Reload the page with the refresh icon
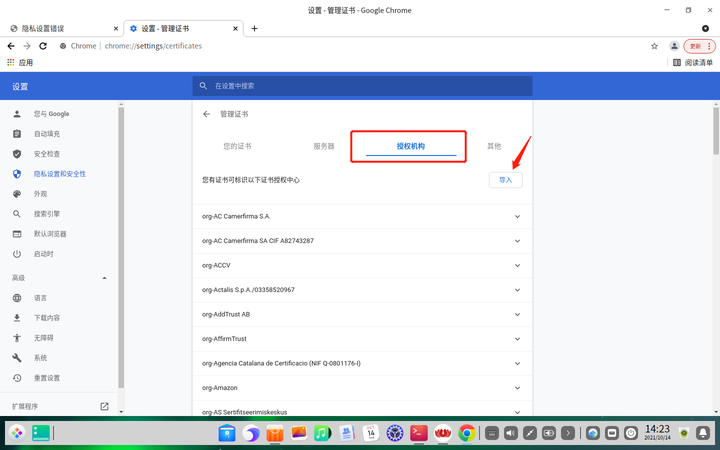Image resolution: width=720 pixels, height=450 pixels. [x=43, y=46]
